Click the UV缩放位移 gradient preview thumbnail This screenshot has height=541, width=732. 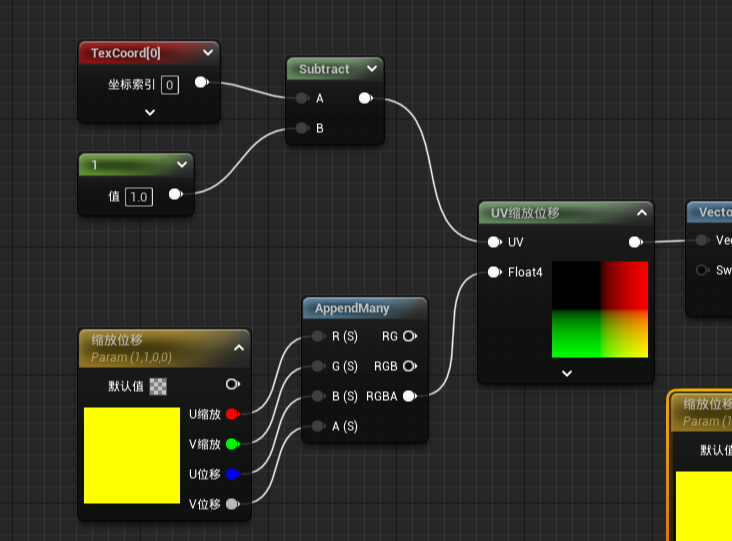(600, 309)
